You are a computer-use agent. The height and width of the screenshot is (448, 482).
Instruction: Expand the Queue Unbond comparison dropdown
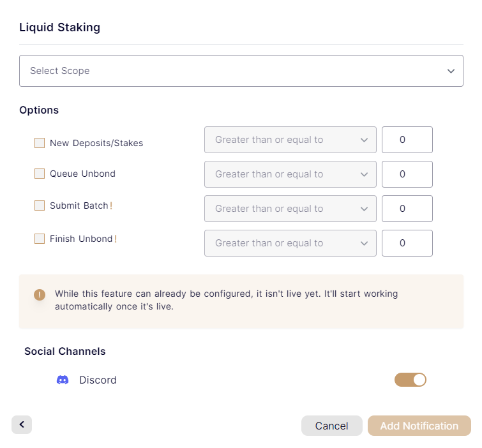click(290, 174)
